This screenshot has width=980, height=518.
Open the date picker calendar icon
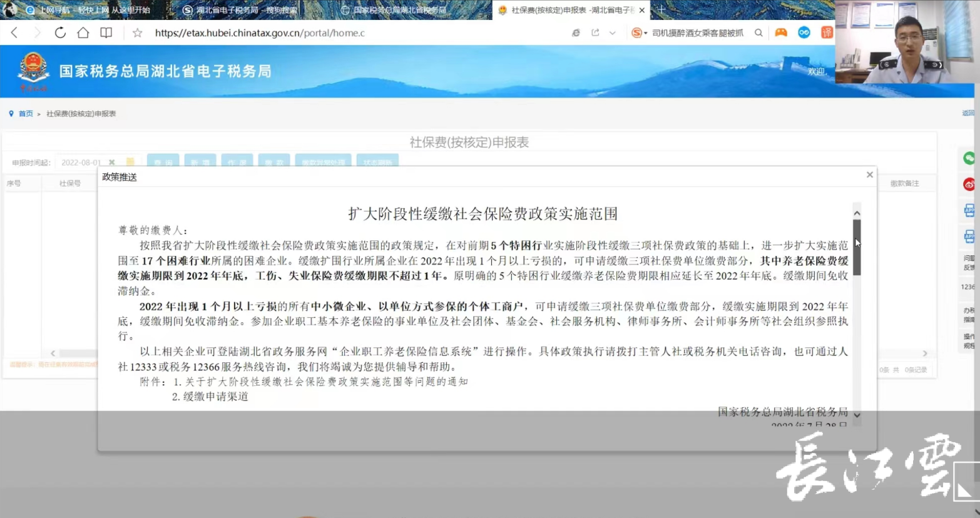[x=130, y=162]
